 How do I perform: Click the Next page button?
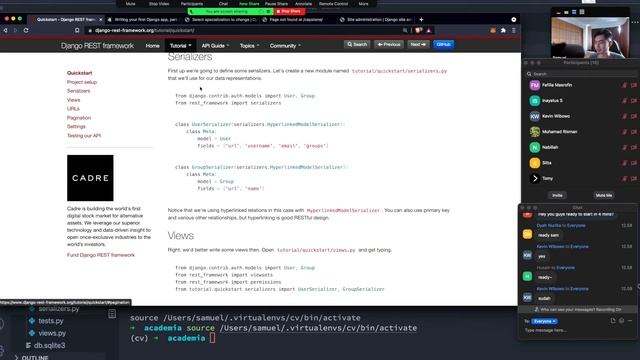point(418,44)
